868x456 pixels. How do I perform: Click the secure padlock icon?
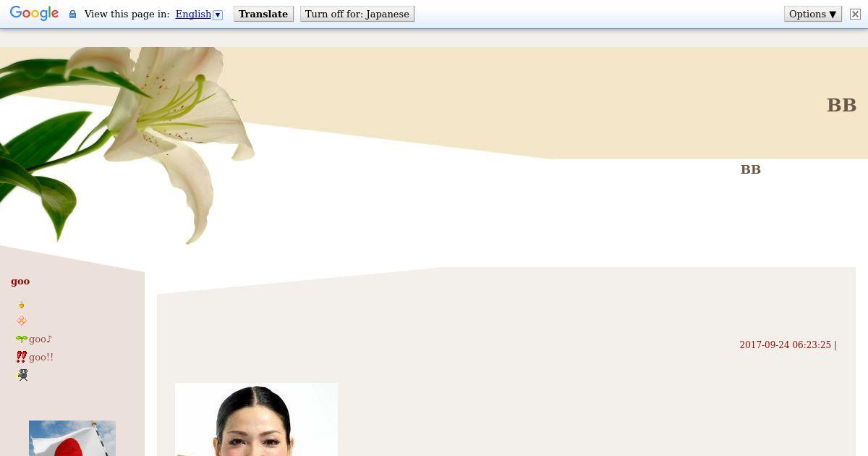click(x=72, y=14)
